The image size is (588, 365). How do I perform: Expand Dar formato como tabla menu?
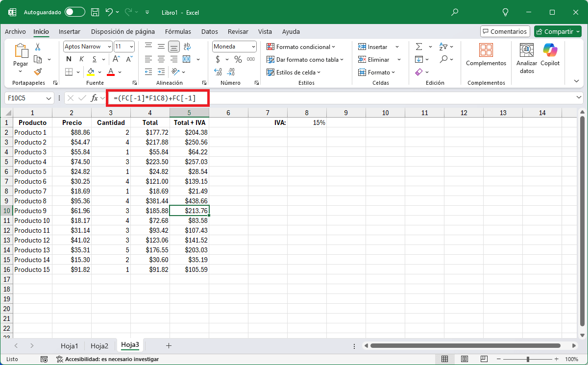click(x=305, y=59)
